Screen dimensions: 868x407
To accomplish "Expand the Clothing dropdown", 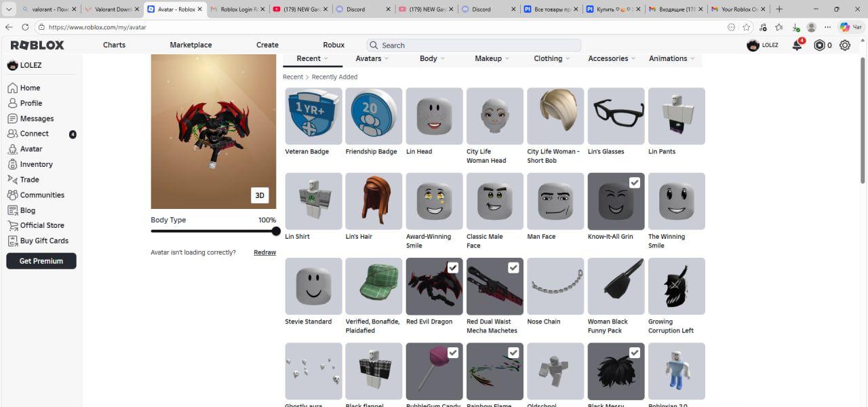I will click(x=551, y=59).
